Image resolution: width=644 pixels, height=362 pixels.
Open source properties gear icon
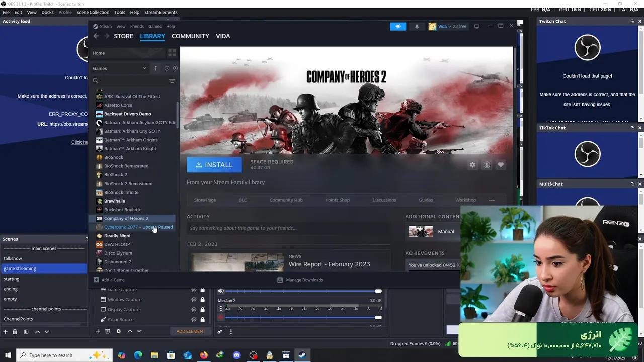[119, 331]
